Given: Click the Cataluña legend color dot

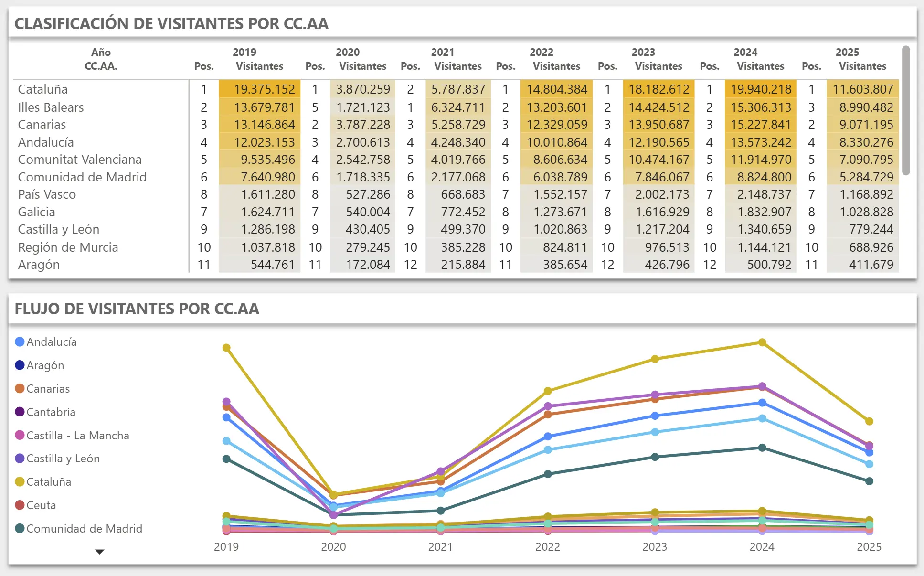Looking at the screenshot, I should coord(20,482).
